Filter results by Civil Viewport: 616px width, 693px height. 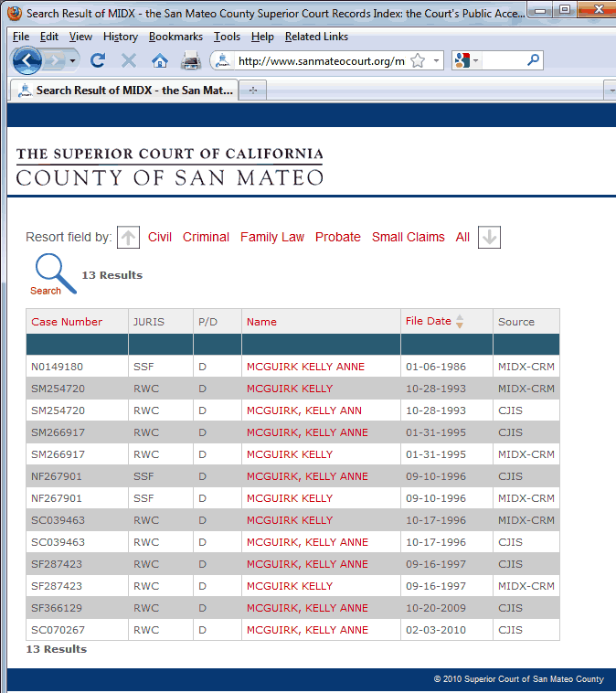coord(160,238)
